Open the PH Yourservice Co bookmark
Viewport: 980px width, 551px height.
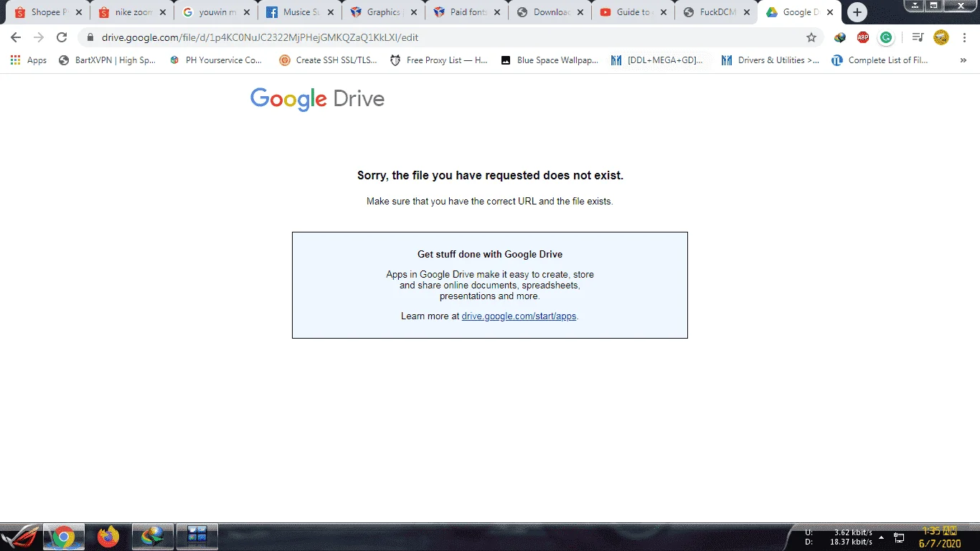point(216,60)
